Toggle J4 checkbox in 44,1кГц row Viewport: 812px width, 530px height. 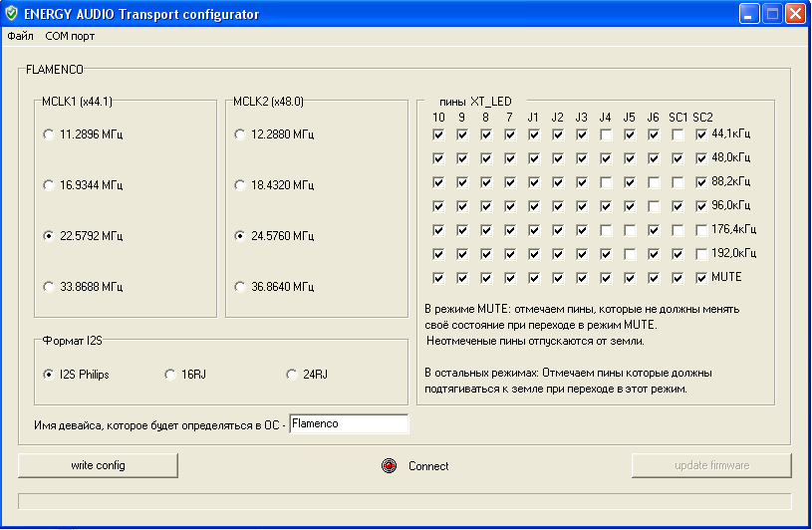tap(606, 135)
